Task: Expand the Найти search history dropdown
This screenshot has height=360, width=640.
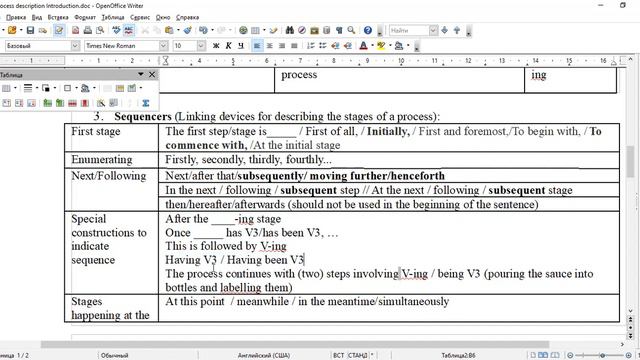Action: (x=433, y=30)
